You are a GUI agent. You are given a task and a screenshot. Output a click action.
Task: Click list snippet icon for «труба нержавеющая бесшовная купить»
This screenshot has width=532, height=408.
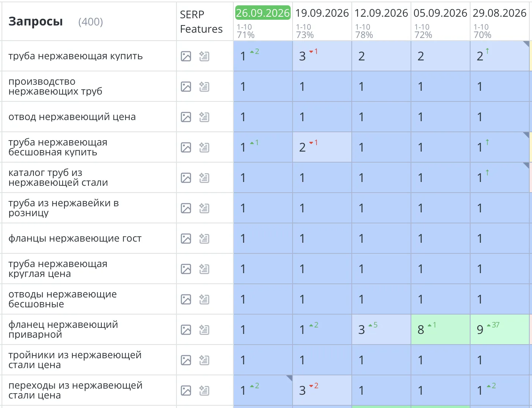click(204, 147)
